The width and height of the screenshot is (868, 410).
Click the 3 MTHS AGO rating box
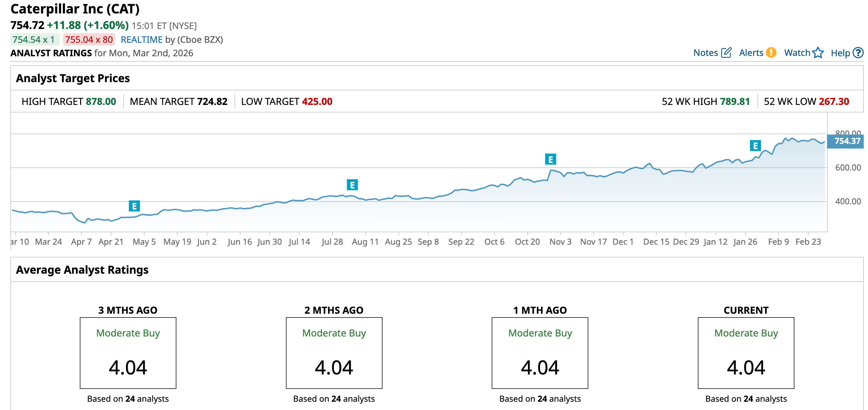(128, 353)
